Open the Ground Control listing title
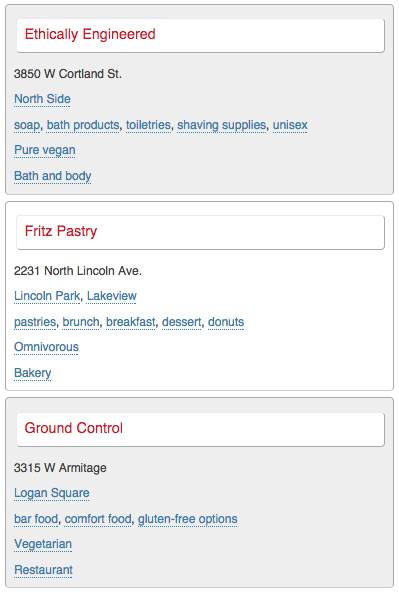Image resolution: width=399 pixels, height=592 pixels. [74, 428]
